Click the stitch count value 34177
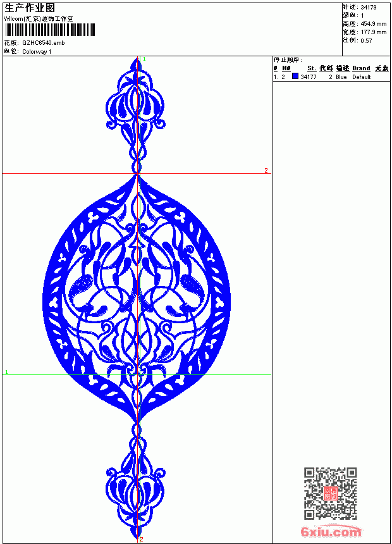Viewport: 392px width, 544px height. (x=309, y=77)
